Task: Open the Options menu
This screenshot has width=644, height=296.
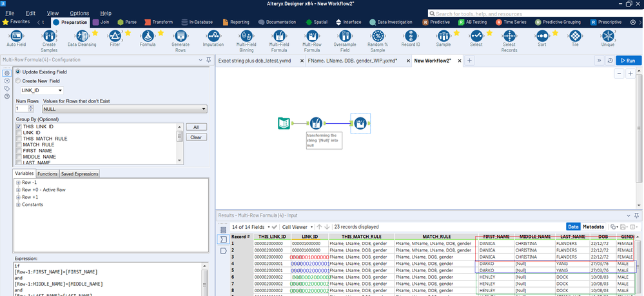Action: click(x=79, y=13)
